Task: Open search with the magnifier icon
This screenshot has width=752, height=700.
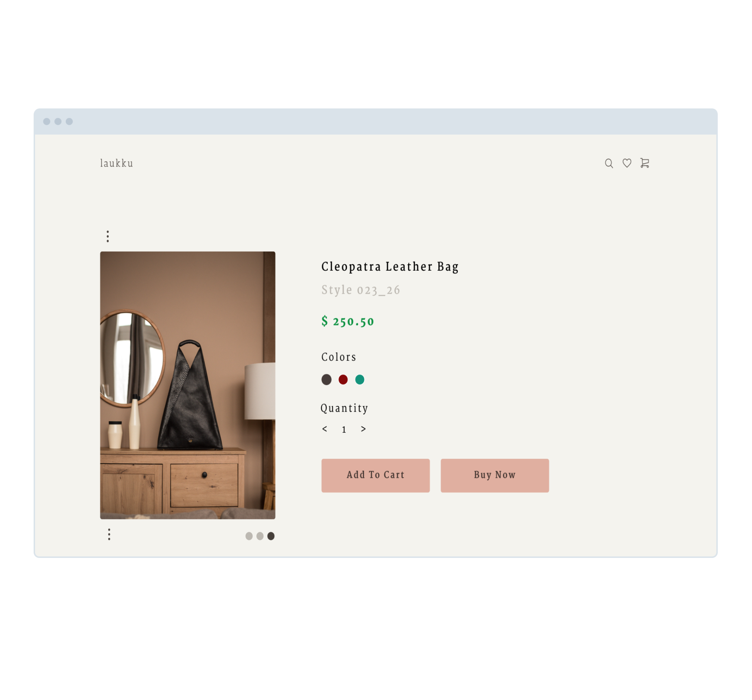Action: [x=608, y=163]
